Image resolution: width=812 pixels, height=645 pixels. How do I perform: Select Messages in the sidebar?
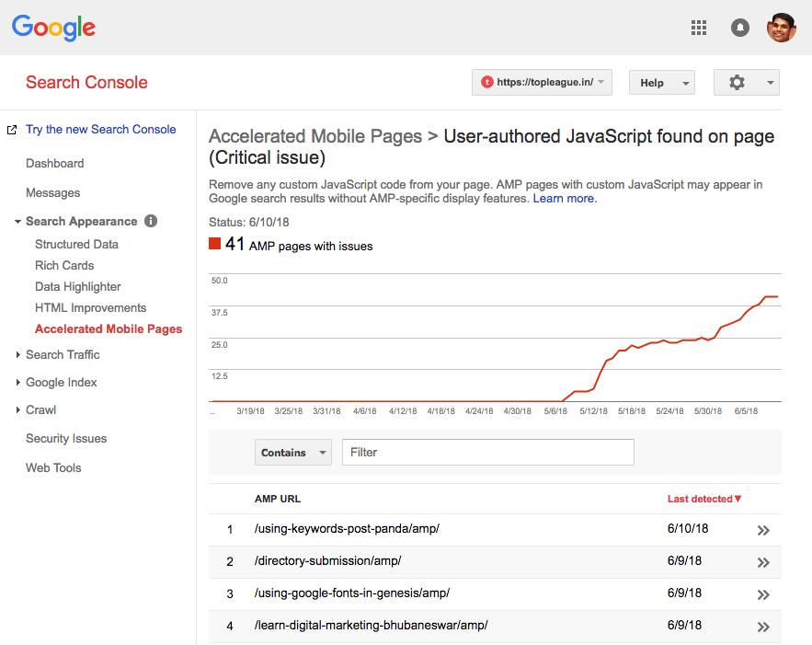[x=53, y=192]
